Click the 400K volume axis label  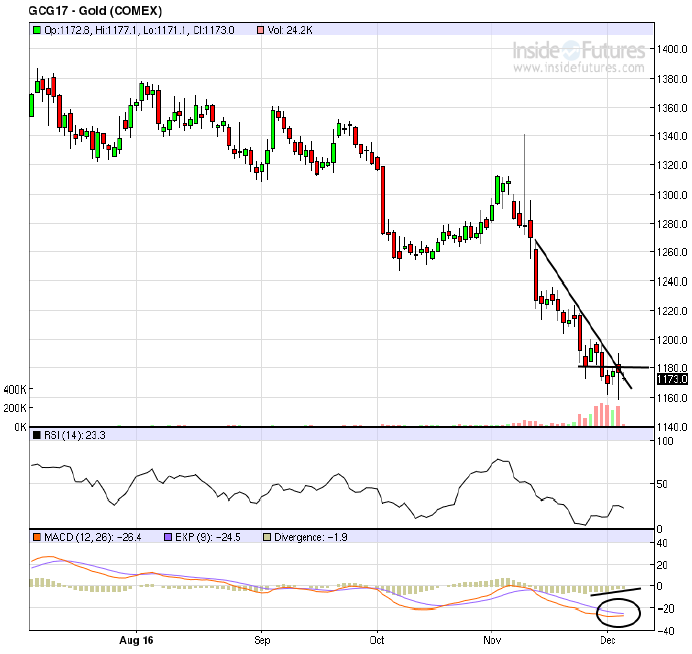point(16,389)
